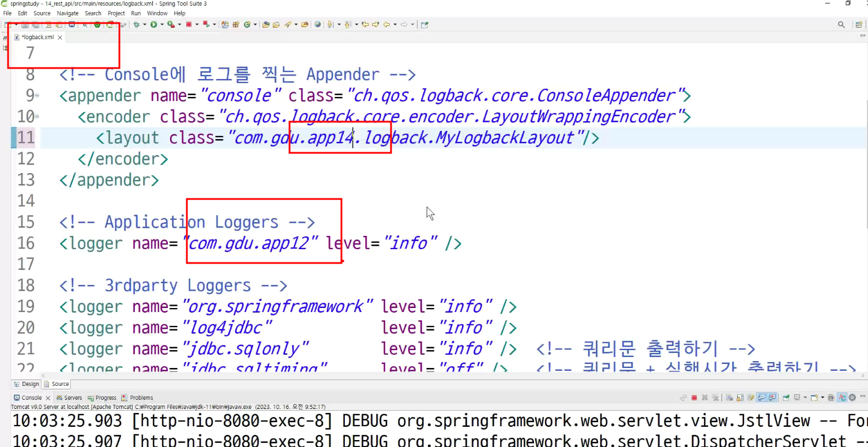This screenshot has width=868, height=447.
Task: Click the green Run button in toolbar
Action: tap(153, 25)
